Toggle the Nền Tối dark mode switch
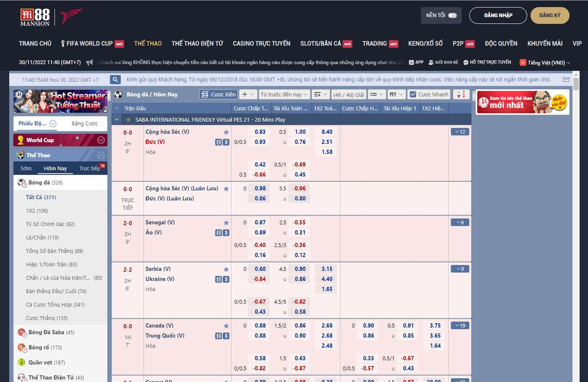Image resolution: width=588 pixels, height=382 pixels. [x=452, y=16]
